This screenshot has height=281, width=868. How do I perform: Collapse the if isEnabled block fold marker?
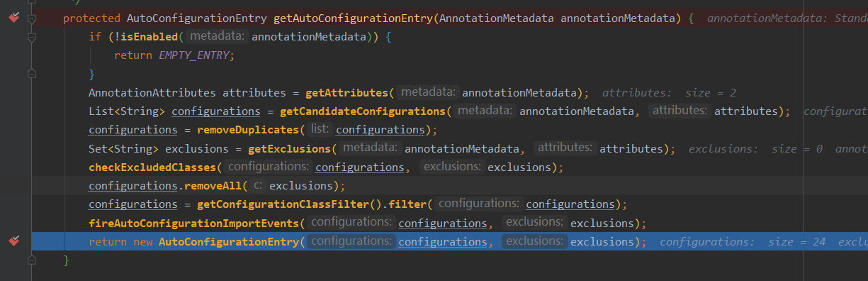pos(31,36)
